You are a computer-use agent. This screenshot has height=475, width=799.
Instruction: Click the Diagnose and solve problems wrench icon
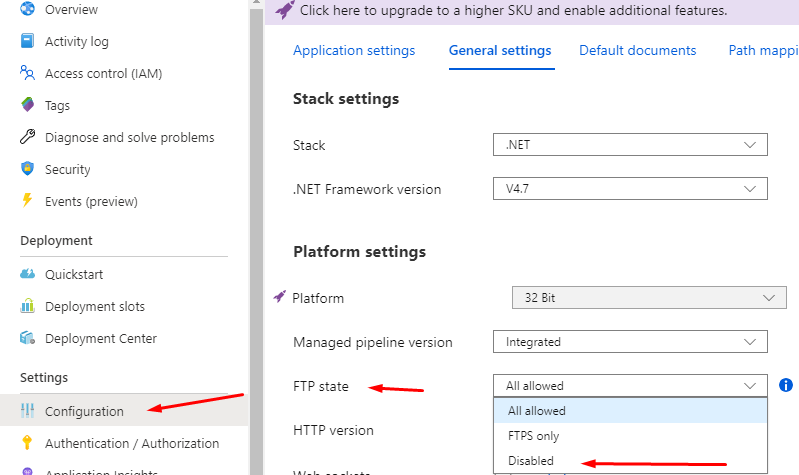28,138
